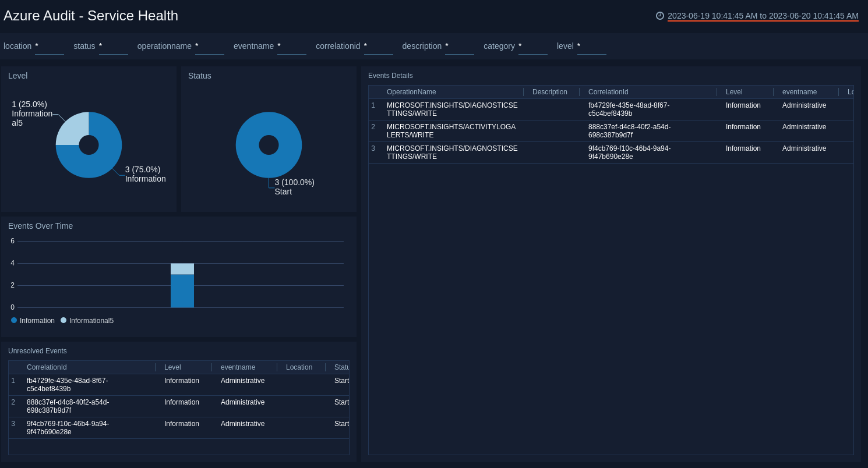Sort Events Details by Description column
The height and width of the screenshot is (468, 868).
550,92
